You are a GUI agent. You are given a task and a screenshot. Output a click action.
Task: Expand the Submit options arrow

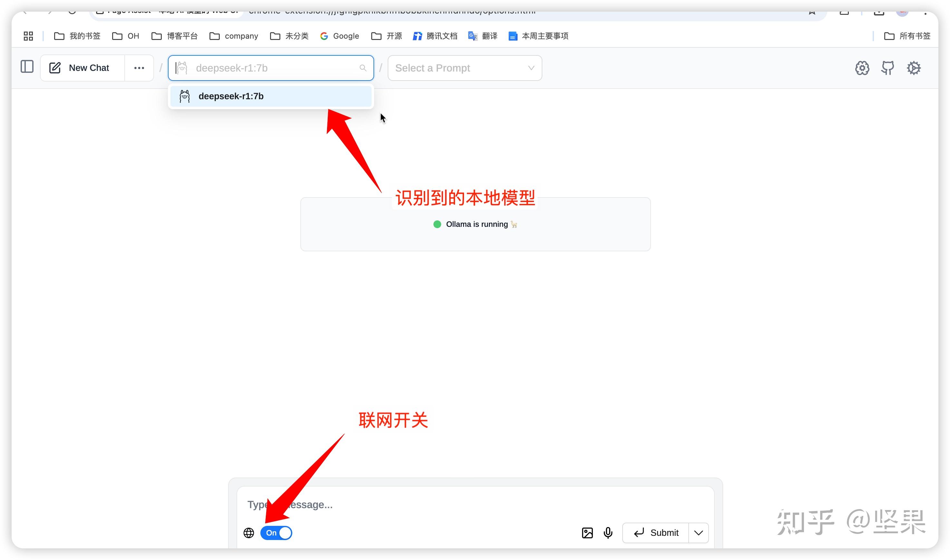[x=698, y=533]
